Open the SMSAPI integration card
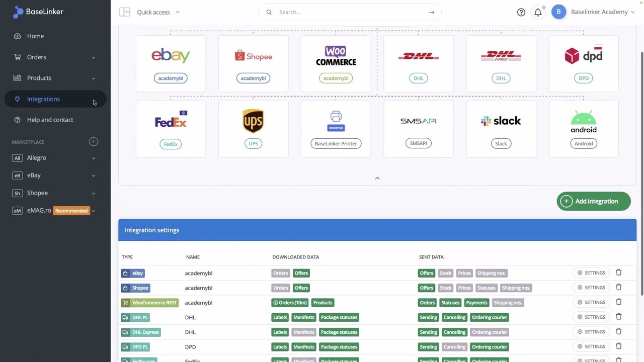Screen dimensions: 644x362 pos(418,129)
